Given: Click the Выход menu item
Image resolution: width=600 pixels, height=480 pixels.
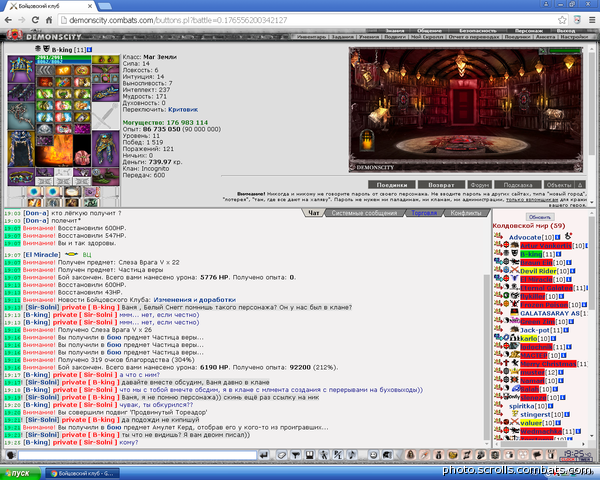Looking at the screenshot, I should pos(566,31).
